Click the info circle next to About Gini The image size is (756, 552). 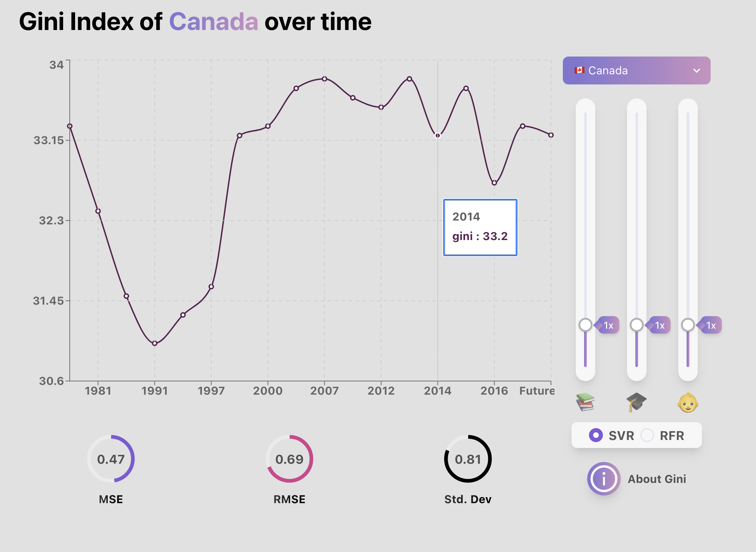[x=604, y=479]
